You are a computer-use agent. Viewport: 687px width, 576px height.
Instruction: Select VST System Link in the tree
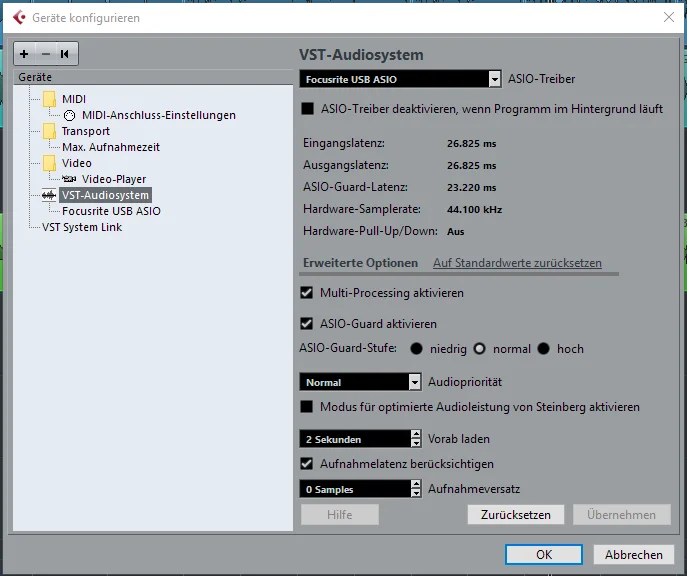(82, 227)
